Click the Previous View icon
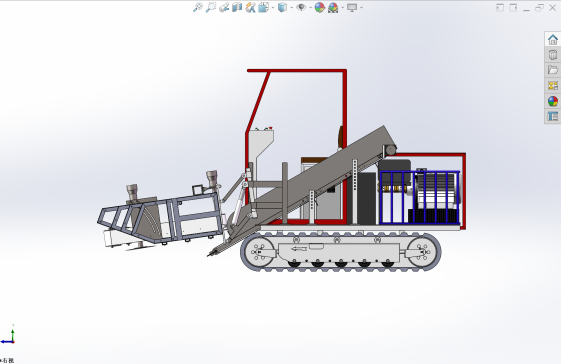The height and width of the screenshot is (364, 561). point(224,7)
